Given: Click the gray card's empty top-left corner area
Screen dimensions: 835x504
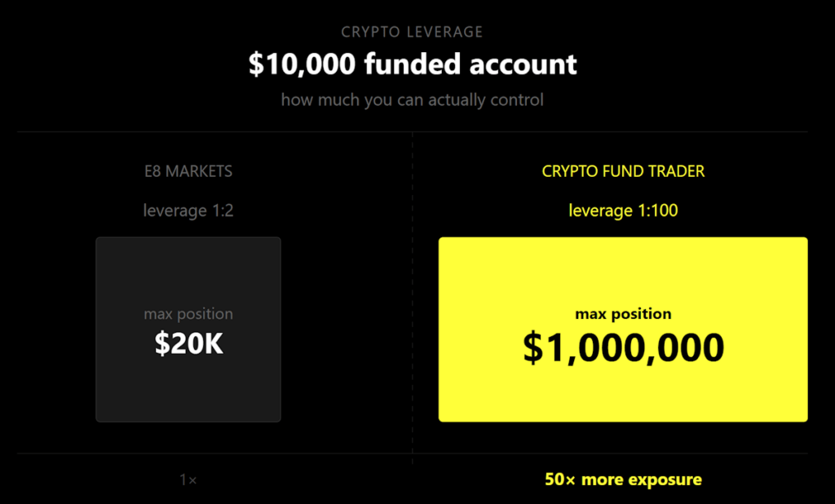Looking at the screenshot, I should click(114, 253).
